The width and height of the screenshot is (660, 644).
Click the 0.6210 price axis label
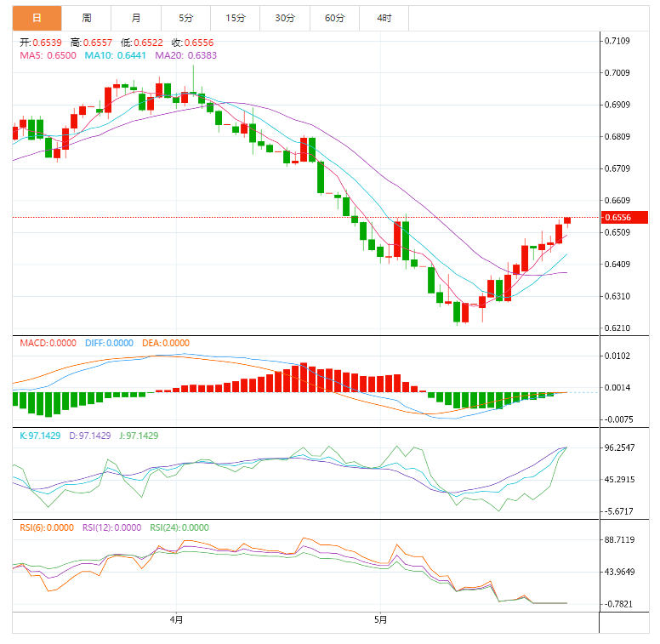617,328
